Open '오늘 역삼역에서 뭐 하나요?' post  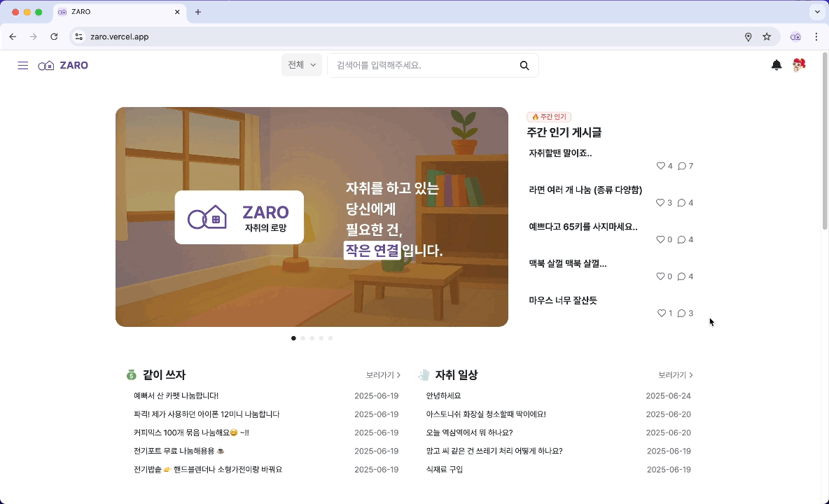pyautogui.click(x=470, y=433)
